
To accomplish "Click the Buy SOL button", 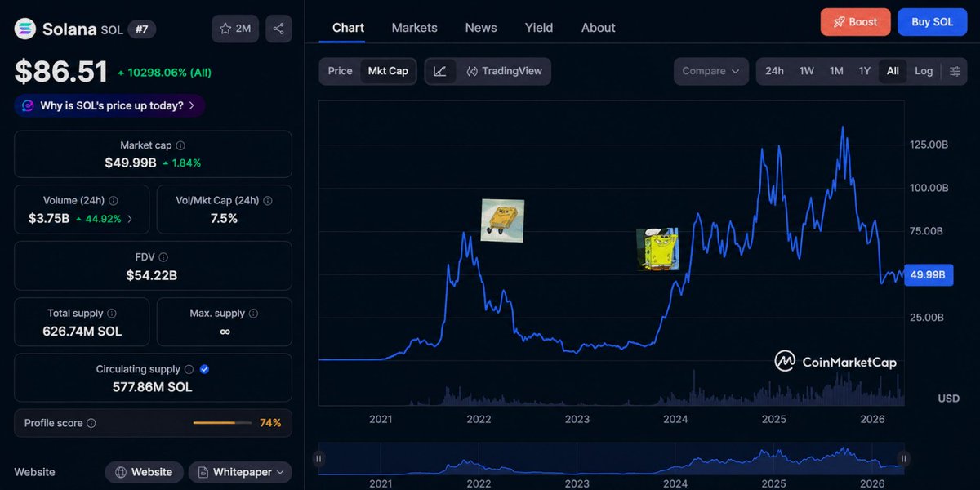I will click(x=932, y=22).
